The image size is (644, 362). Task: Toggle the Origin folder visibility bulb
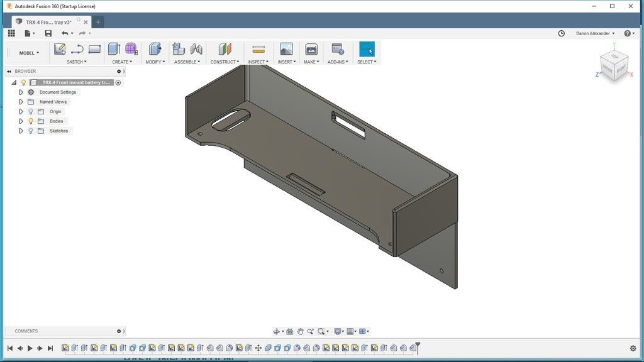(31, 112)
